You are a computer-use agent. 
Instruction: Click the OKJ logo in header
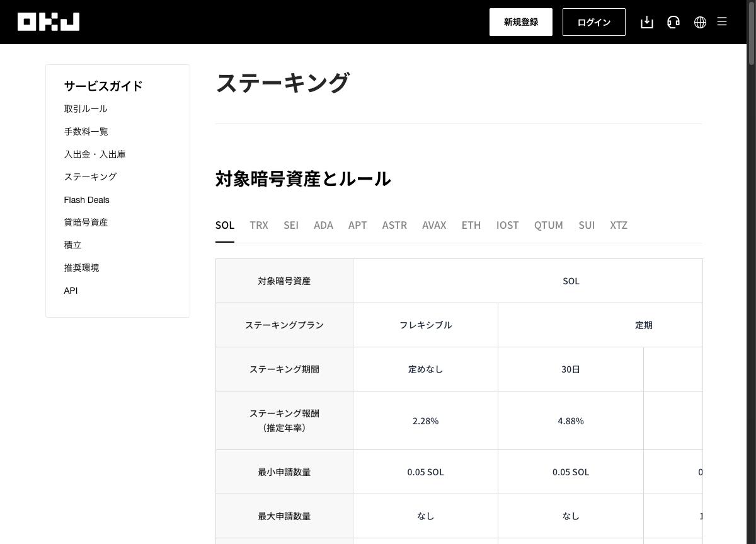point(49,22)
